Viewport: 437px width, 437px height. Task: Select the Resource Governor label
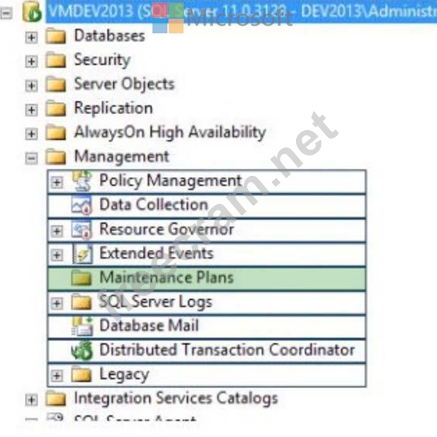click(x=167, y=229)
